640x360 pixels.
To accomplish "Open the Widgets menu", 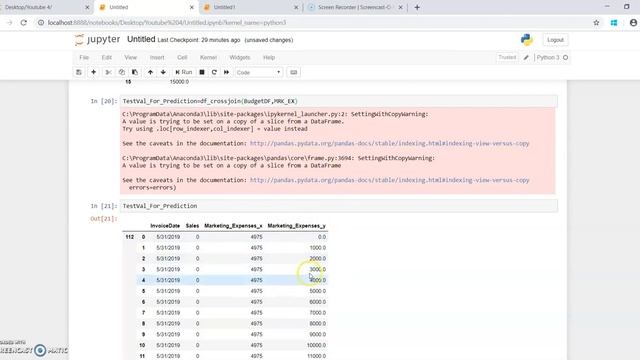I will tap(240, 58).
